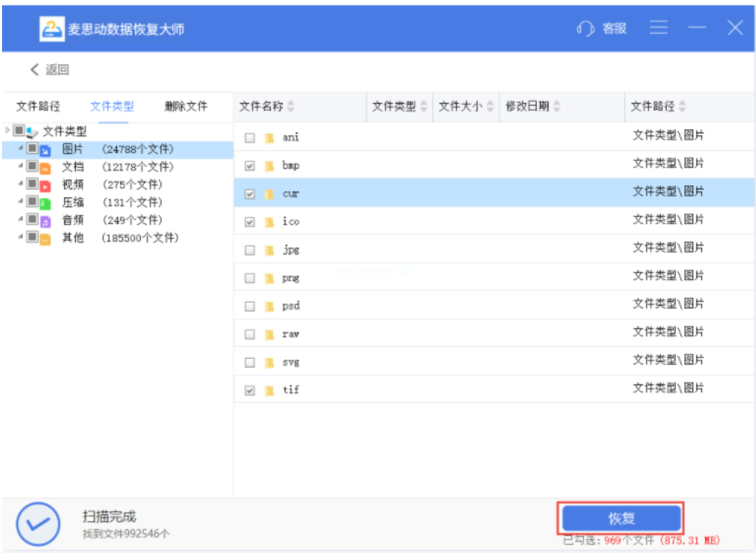
Task: Click the psd folder icon
Action: coord(270,306)
